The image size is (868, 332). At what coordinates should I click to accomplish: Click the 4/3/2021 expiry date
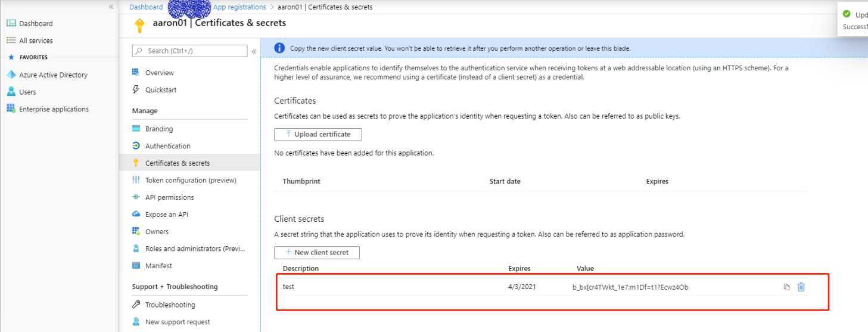pyautogui.click(x=522, y=287)
